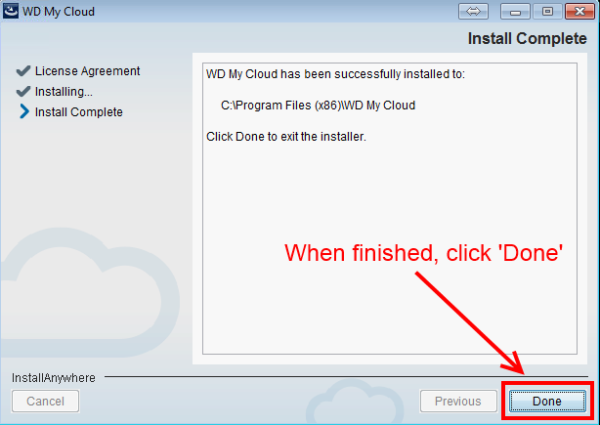The width and height of the screenshot is (600, 425).
Task: Click the License Agreement checkmark icon
Action: [23, 71]
